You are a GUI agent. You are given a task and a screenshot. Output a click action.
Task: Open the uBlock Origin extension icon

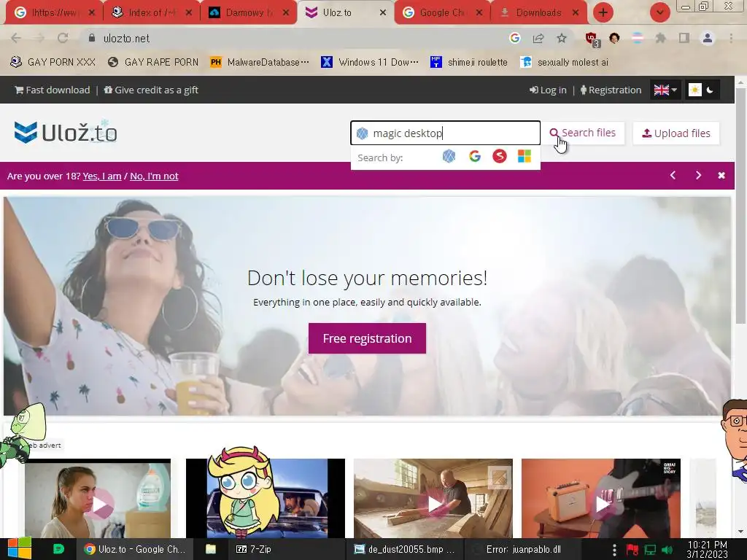click(x=592, y=39)
